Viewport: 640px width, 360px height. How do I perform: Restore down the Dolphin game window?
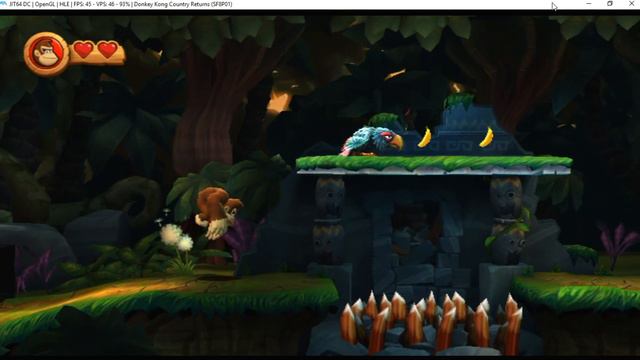pos(610,4)
